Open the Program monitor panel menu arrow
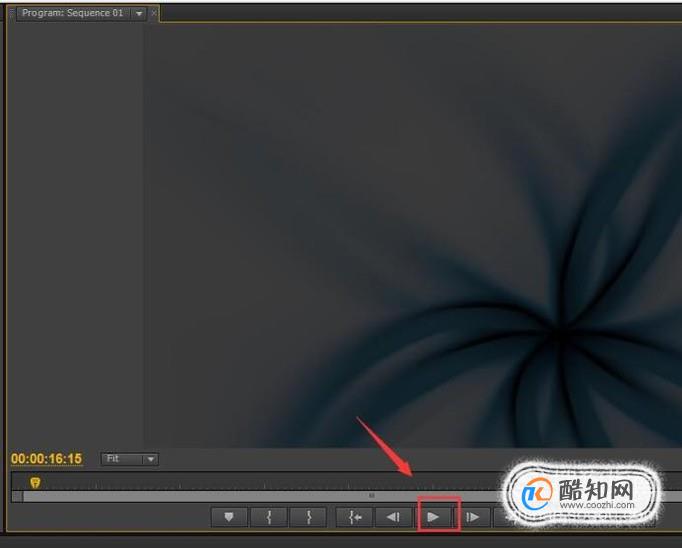The image size is (682, 548). (x=139, y=13)
